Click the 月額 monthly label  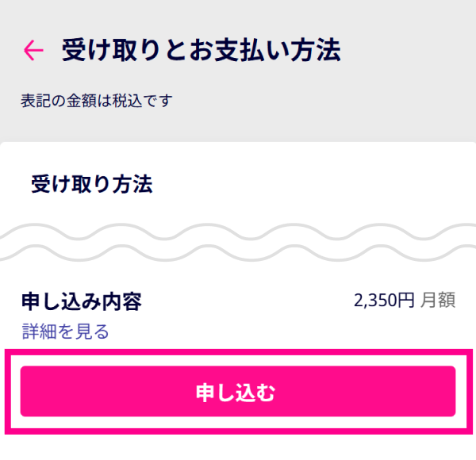[437, 301]
